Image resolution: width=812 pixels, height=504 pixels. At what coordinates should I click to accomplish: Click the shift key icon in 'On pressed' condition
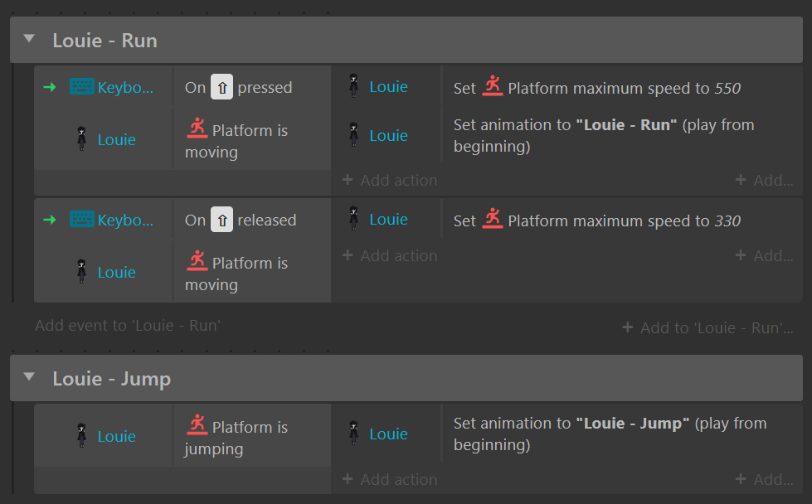tap(221, 87)
